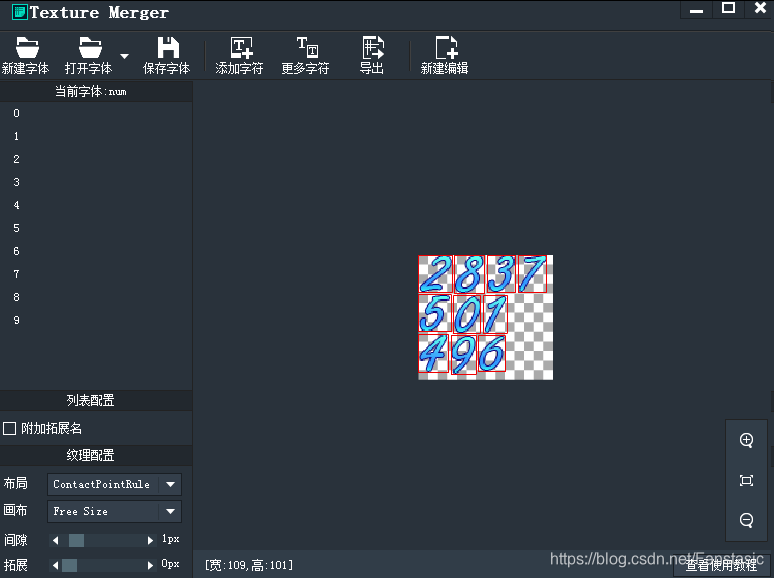
Task: Click glyph 6 in the texture preview
Action: tap(492, 353)
